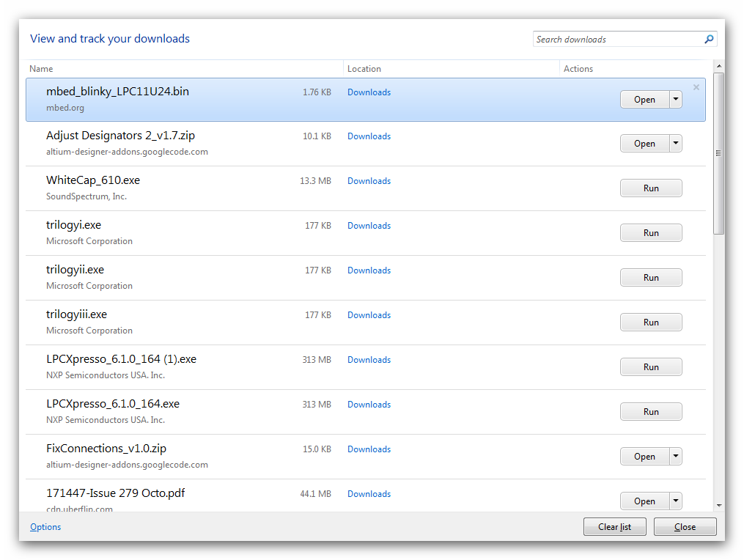Select the 171447-Issue 279 Octo.pdf file name
Viewport: 744px width, 560px height.
[115, 493]
